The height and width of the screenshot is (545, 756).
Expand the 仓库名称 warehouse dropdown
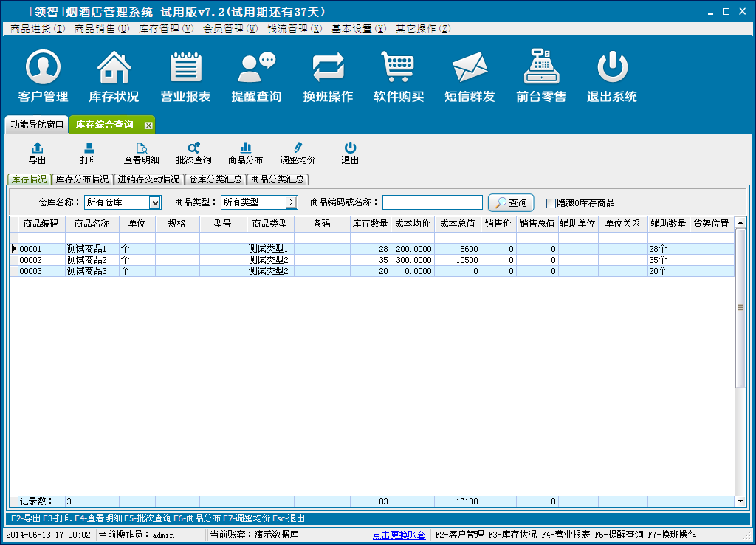(x=155, y=202)
